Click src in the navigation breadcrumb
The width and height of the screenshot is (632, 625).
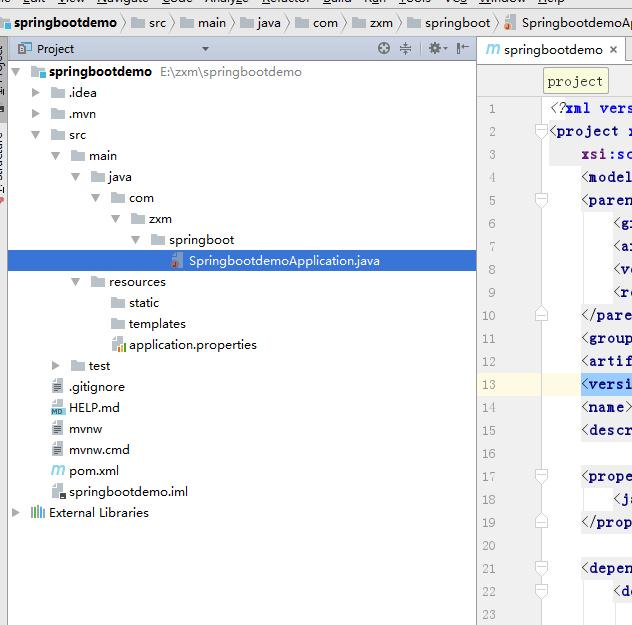(x=157, y=23)
